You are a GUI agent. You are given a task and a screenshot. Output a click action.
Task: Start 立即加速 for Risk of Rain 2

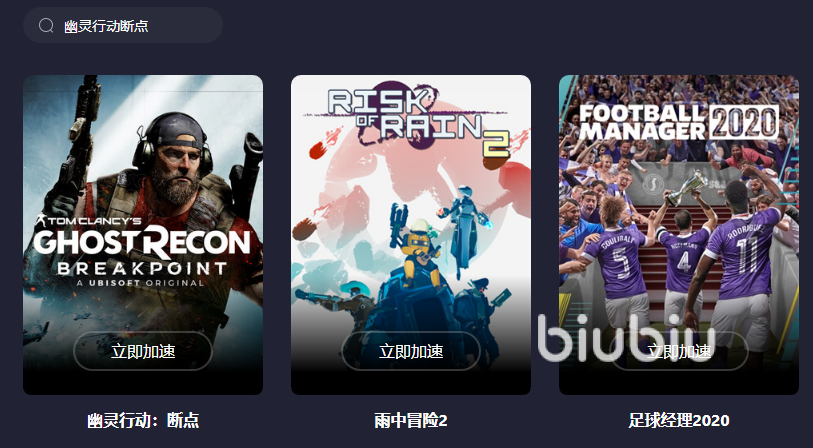[x=411, y=351]
